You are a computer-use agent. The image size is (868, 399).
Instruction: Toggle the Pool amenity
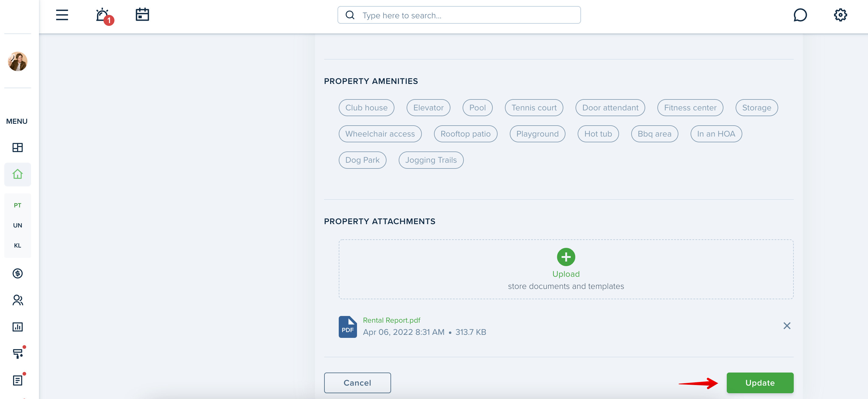(478, 108)
